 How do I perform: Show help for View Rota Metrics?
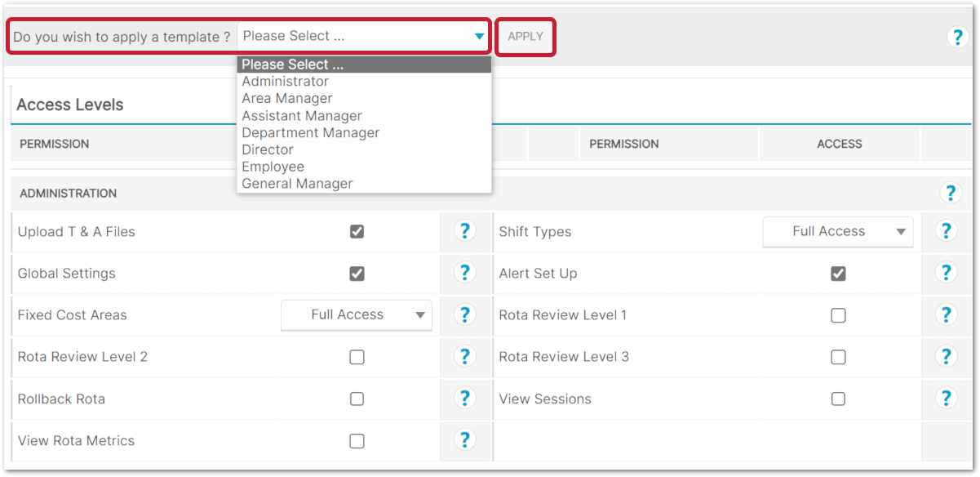pyautogui.click(x=464, y=440)
